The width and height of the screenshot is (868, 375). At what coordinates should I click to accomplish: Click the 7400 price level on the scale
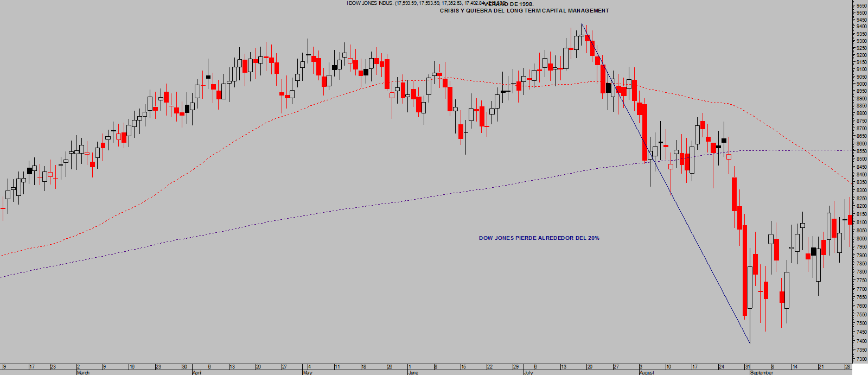(x=861, y=341)
